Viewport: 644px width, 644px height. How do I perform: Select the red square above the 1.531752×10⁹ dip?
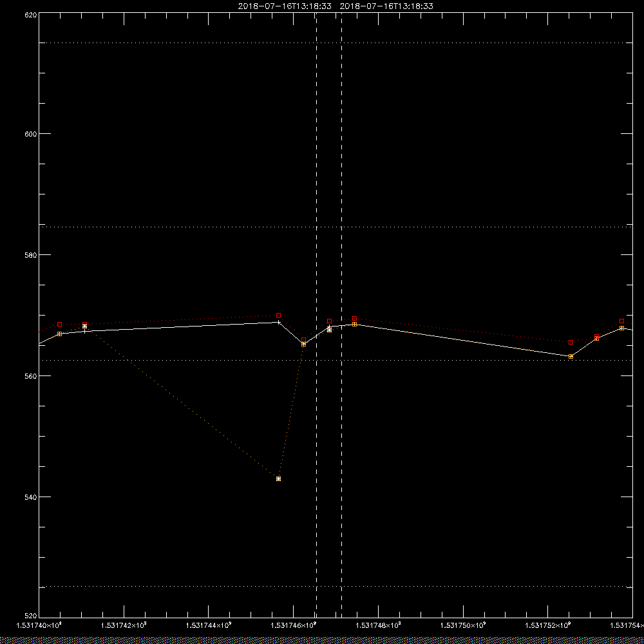571,342
